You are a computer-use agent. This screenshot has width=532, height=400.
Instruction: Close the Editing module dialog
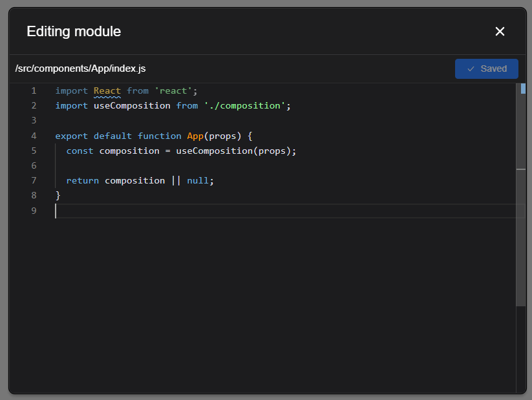point(500,32)
